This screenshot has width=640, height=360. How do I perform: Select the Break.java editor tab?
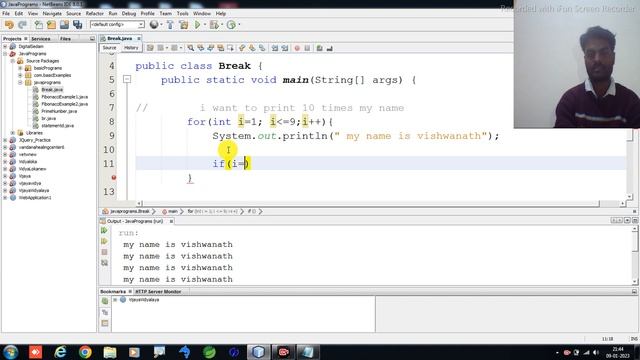pos(119,38)
